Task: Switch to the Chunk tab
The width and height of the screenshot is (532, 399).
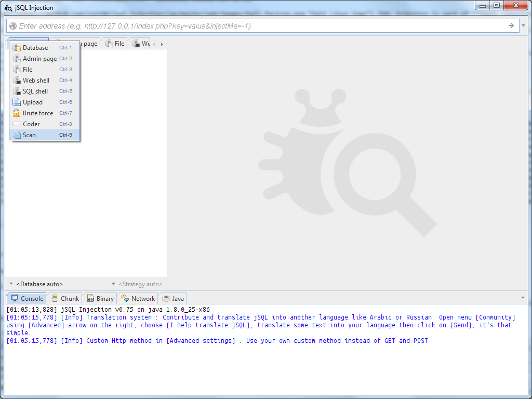Action: pos(64,298)
